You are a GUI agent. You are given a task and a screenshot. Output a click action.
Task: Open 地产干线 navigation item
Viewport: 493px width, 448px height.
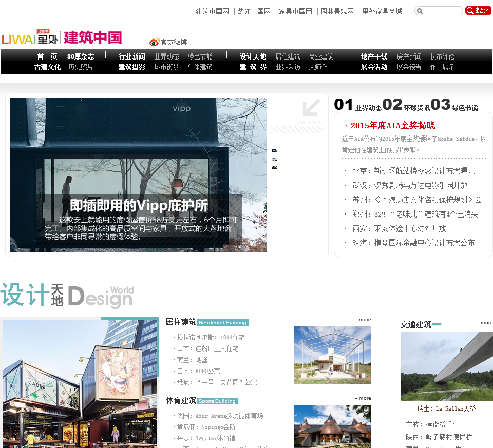(x=374, y=56)
